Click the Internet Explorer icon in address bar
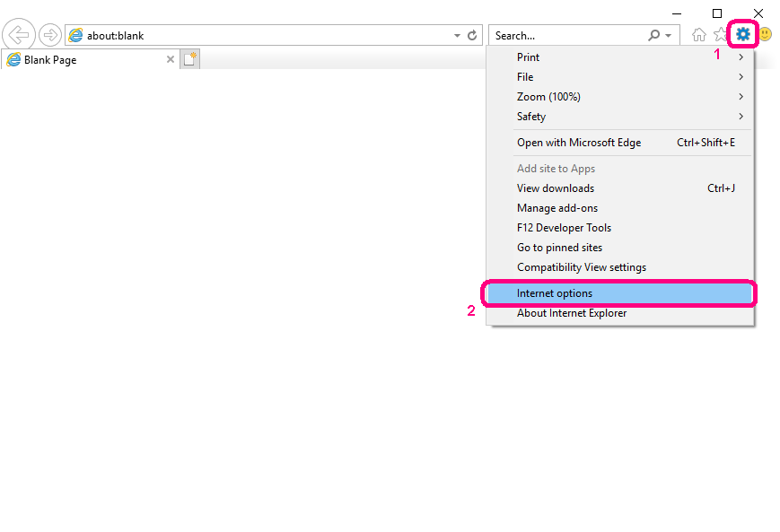The width and height of the screenshot is (780, 532). coord(75,35)
